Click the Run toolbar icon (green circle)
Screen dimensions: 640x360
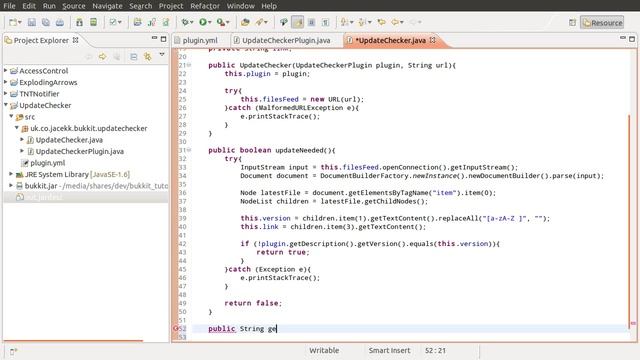pos(203,22)
